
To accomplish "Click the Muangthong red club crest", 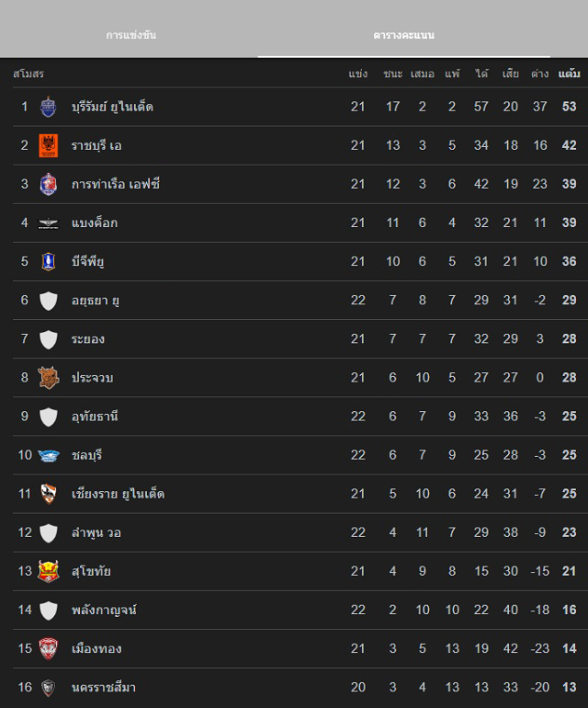I will click(x=49, y=648).
